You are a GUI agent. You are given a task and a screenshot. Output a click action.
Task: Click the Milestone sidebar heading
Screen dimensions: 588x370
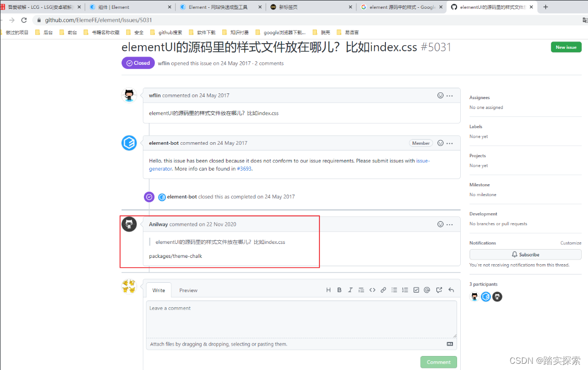tap(479, 185)
